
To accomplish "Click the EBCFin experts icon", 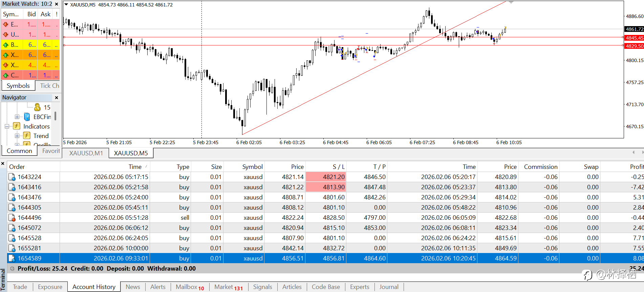I will [x=27, y=117].
